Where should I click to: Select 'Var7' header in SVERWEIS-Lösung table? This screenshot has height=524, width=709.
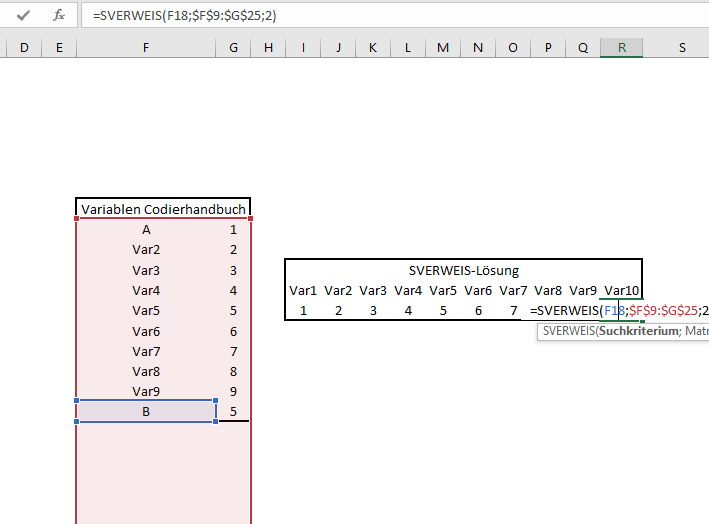tap(513, 290)
